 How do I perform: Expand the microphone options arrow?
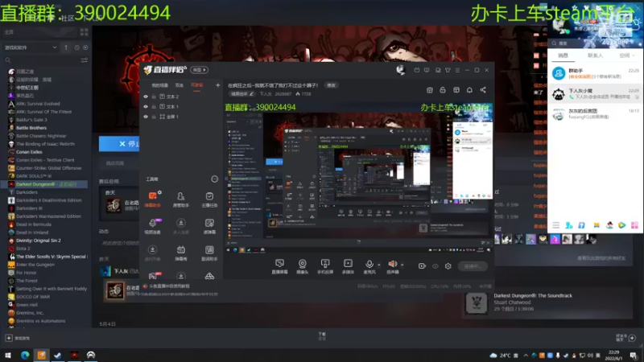click(378, 265)
